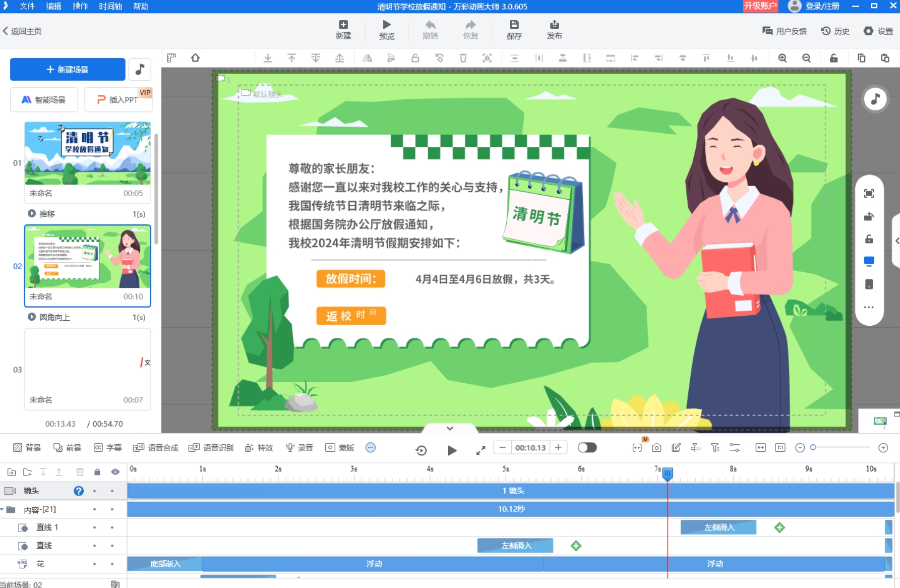
Task: Open 背景 background tool
Action: click(x=27, y=447)
